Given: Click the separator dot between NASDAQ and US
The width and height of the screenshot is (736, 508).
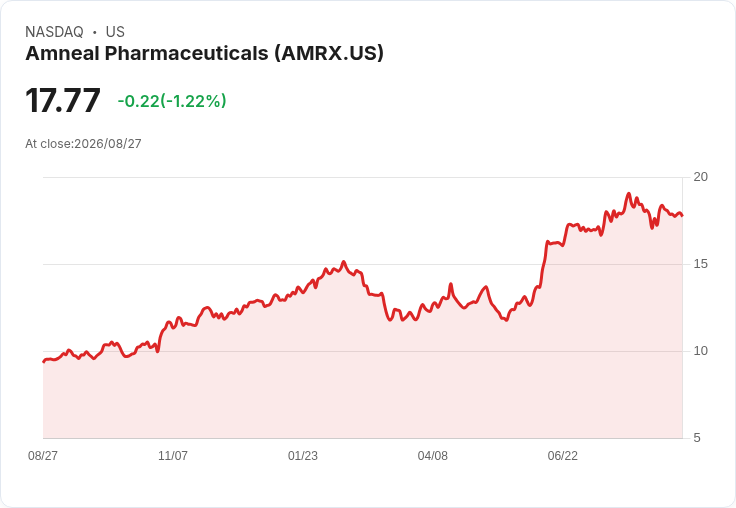Looking at the screenshot, I should click(x=95, y=32).
